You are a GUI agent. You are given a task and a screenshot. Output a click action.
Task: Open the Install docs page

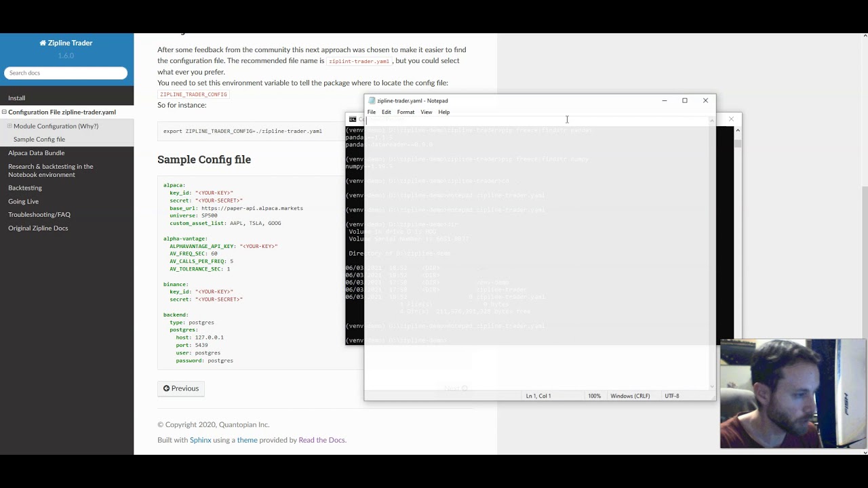click(x=17, y=98)
